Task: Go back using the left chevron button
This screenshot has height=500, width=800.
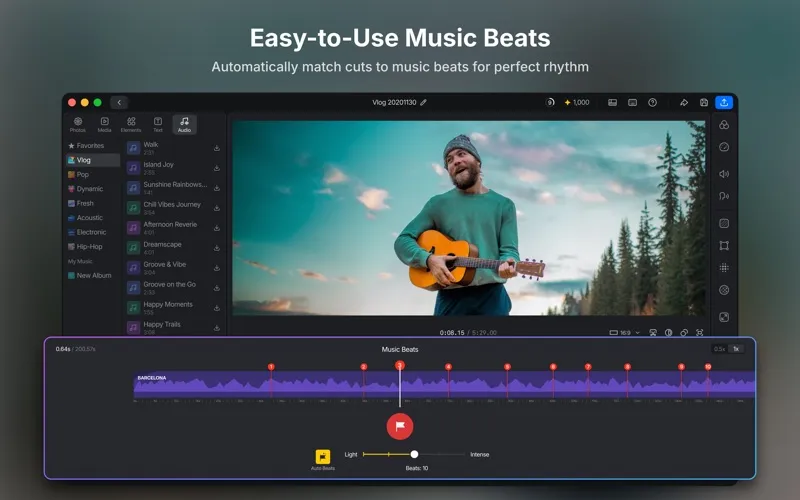Action: [119, 103]
